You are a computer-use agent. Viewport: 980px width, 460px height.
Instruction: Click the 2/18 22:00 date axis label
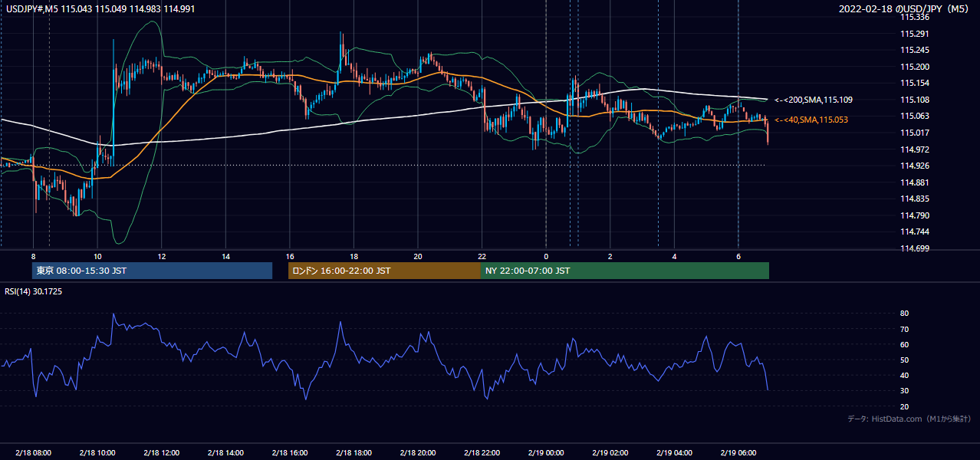pos(482,453)
